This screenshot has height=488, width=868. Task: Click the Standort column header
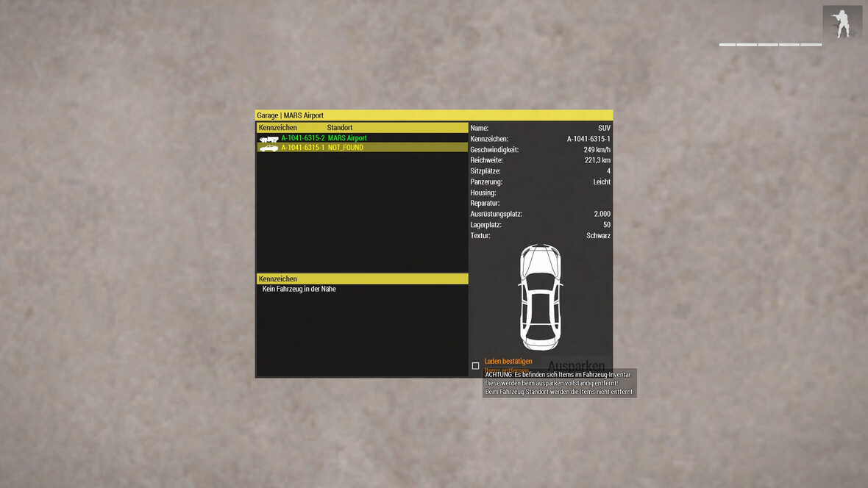click(x=339, y=128)
